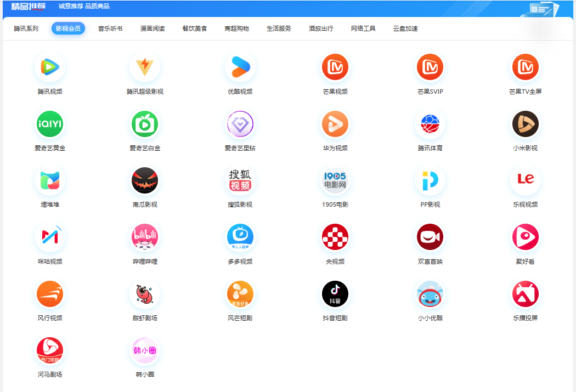Switch to the 音乐听书 tab
Viewport: 576px width, 392px height.
click(110, 29)
